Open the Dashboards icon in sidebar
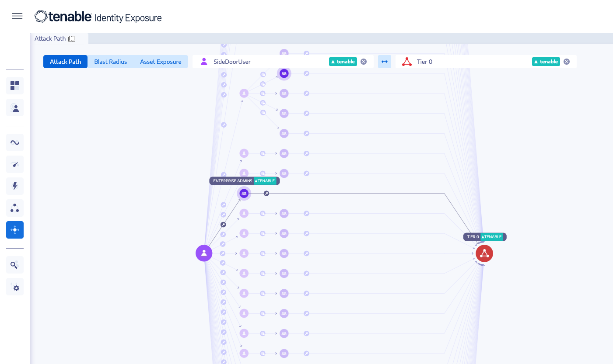Image resolution: width=613 pixels, height=364 pixels. click(15, 86)
